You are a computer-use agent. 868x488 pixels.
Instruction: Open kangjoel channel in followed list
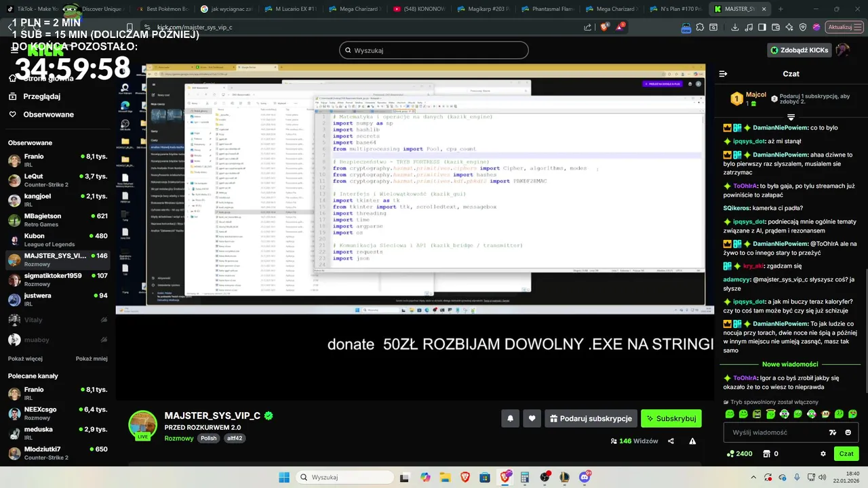pos(58,200)
